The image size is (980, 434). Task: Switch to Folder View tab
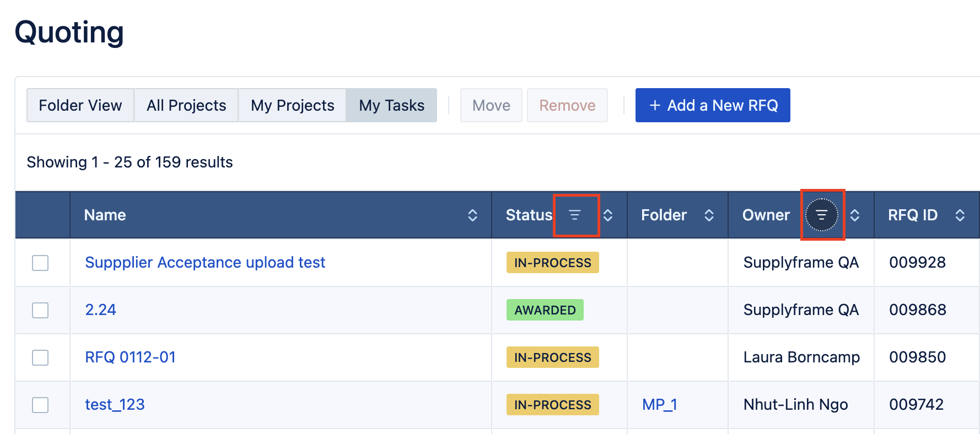(x=80, y=105)
